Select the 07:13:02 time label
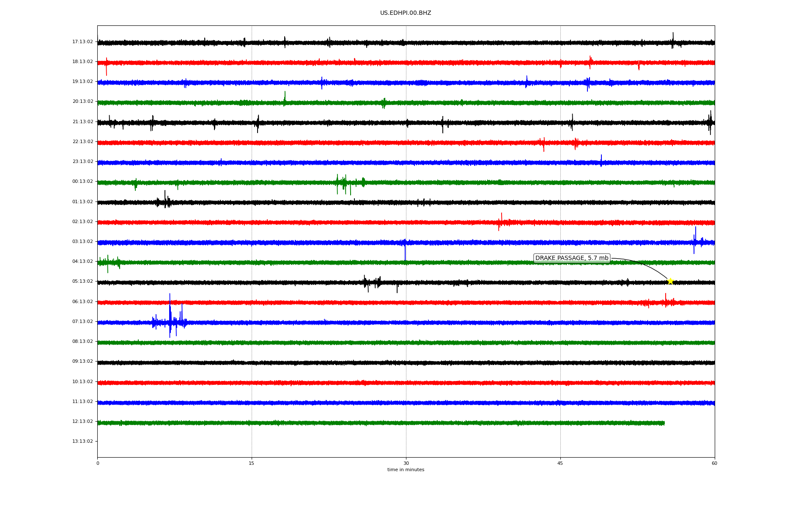 click(82, 322)
